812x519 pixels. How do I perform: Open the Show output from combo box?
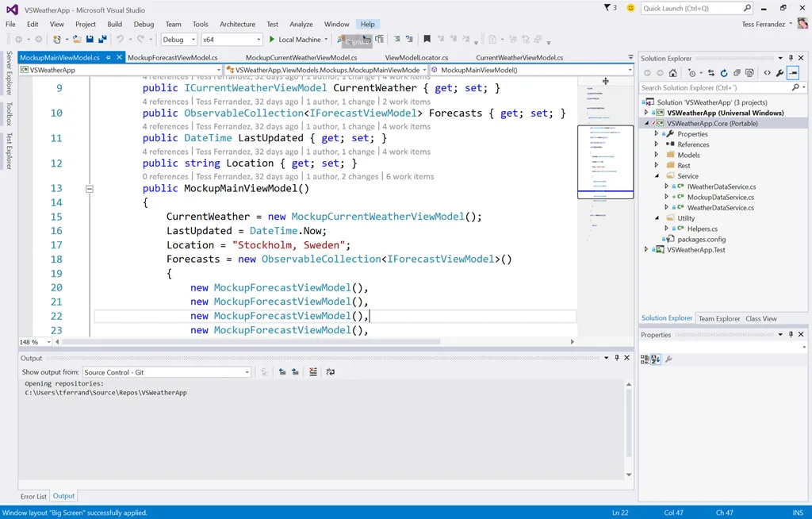(x=167, y=372)
